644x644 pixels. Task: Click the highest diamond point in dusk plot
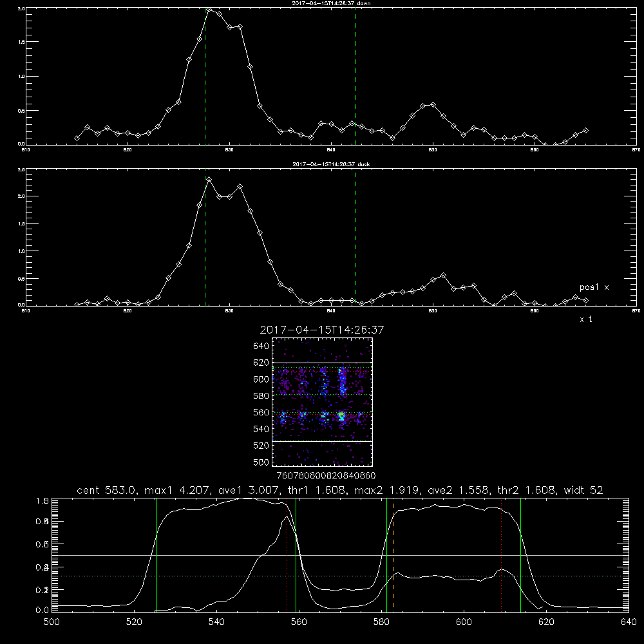(x=209, y=180)
